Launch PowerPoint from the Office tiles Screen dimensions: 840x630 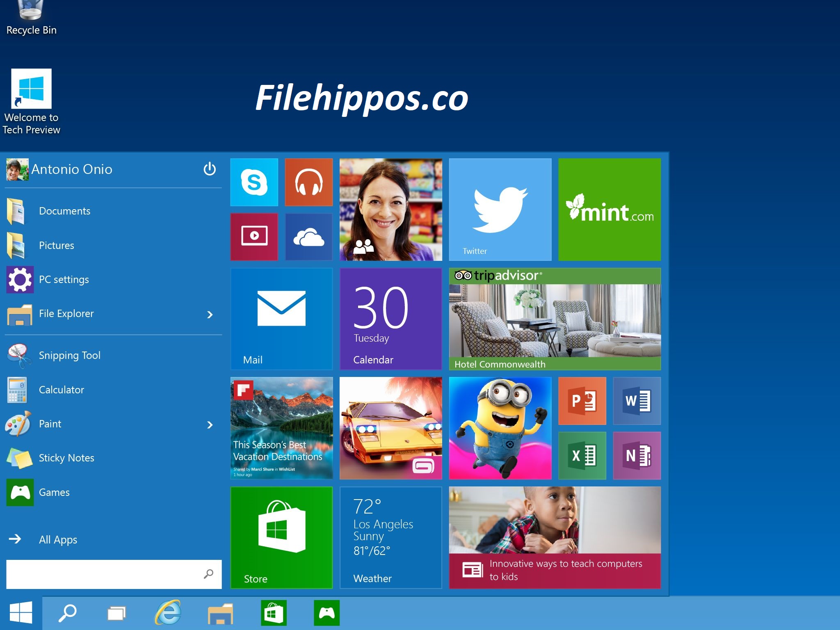click(582, 401)
